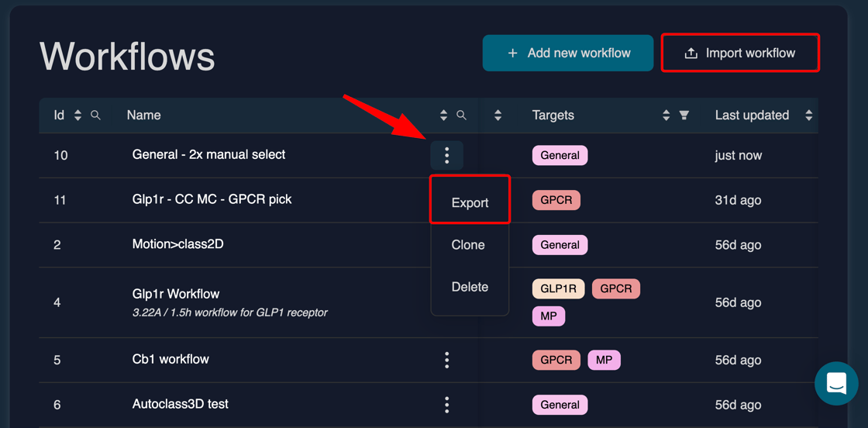Select Export from the context menu
This screenshot has height=428, width=868.
[x=470, y=202]
